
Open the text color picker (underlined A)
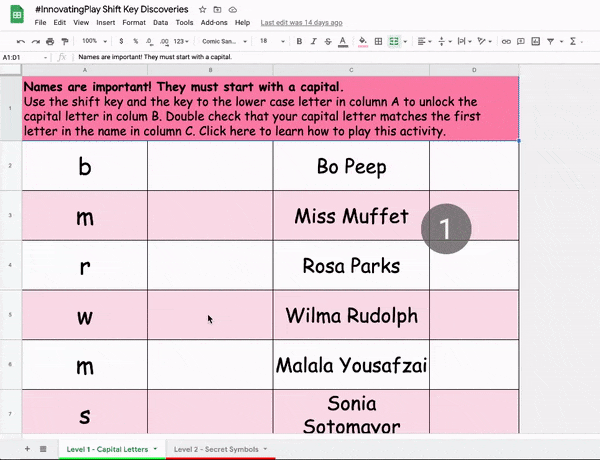[343, 42]
